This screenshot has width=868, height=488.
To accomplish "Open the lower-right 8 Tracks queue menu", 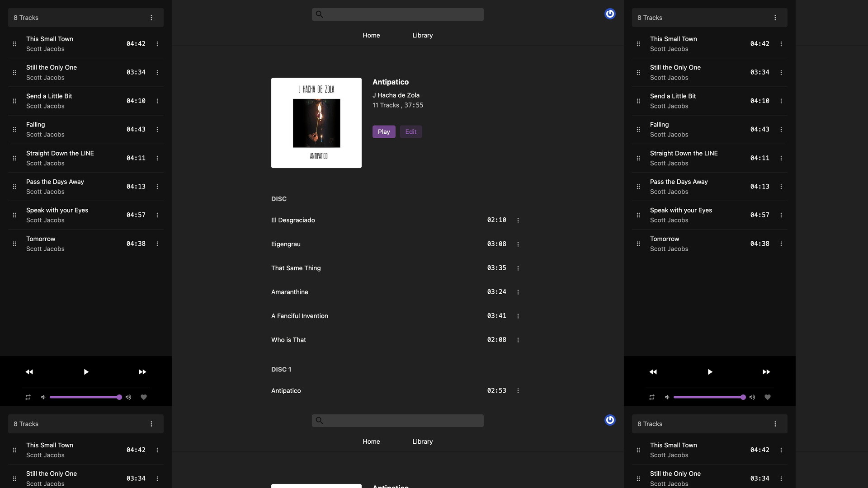I will pyautogui.click(x=775, y=424).
